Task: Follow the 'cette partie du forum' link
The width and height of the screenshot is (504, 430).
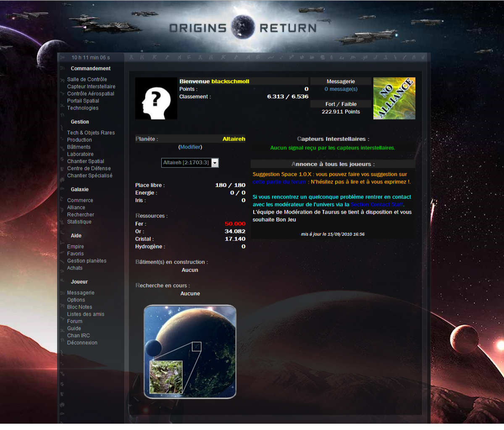Action: coord(279,182)
